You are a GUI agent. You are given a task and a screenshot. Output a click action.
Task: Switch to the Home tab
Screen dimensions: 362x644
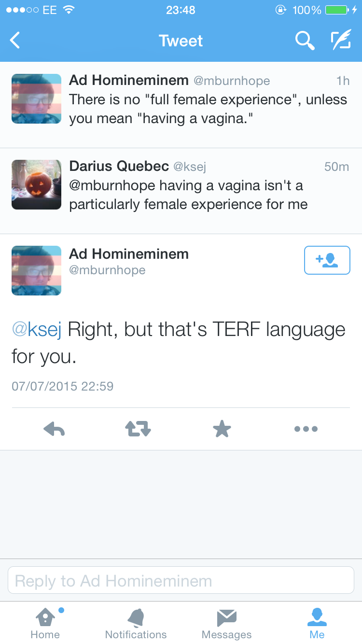[x=45, y=623]
